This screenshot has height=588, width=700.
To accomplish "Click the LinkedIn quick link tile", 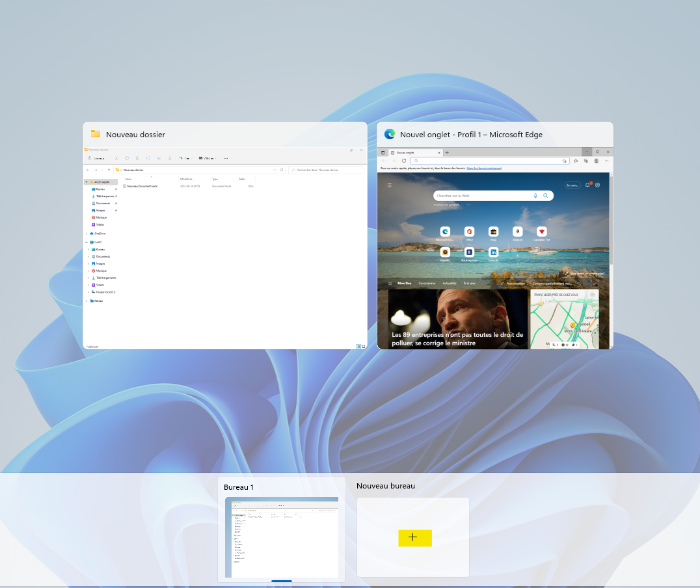I will pos(494,252).
